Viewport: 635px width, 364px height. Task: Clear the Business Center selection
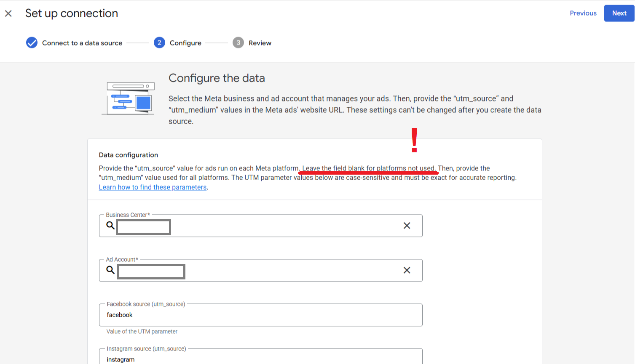click(x=407, y=226)
